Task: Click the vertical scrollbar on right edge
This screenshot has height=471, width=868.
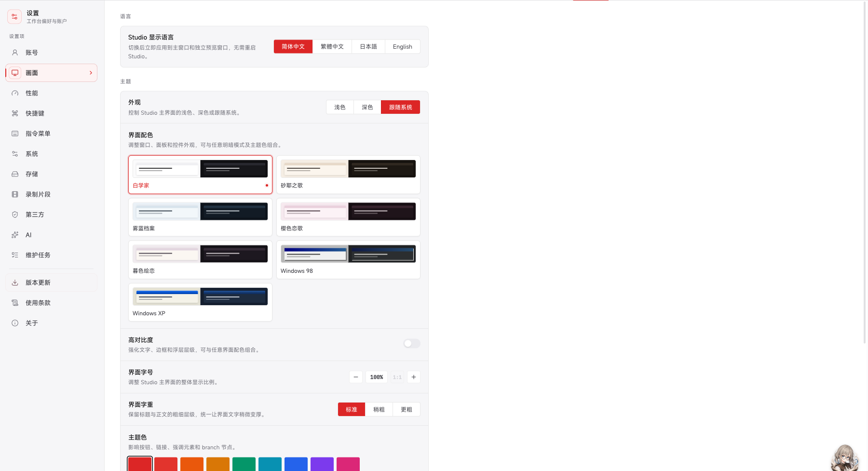Action: point(865,172)
